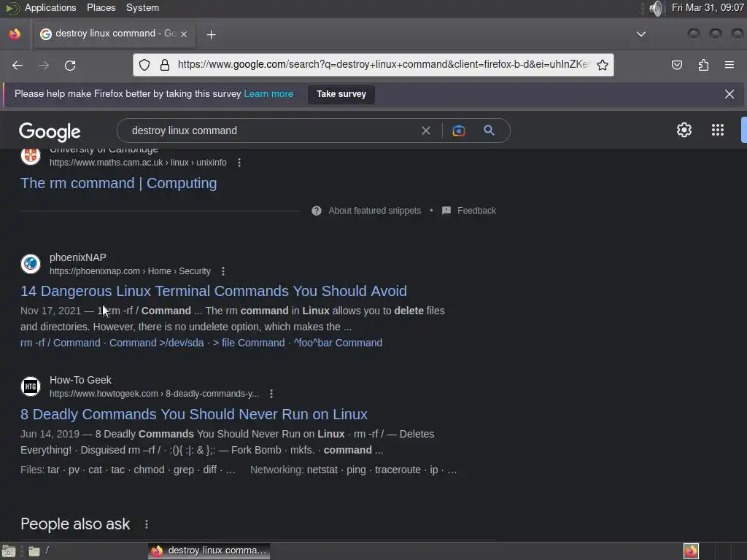Click the Firefox icon in bottom-right panel
Image resolution: width=747 pixels, height=560 pixels.
(691, 551)
